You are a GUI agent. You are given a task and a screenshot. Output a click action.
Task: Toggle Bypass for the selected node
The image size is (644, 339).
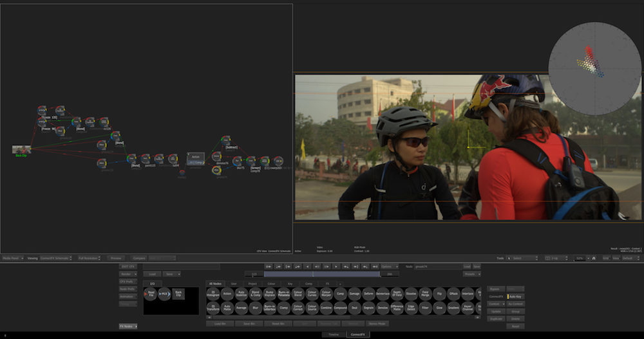496,289
